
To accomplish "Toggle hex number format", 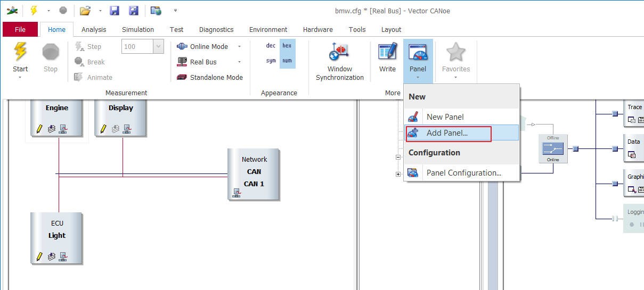I will pyautogui.click(x=287, y=46).
